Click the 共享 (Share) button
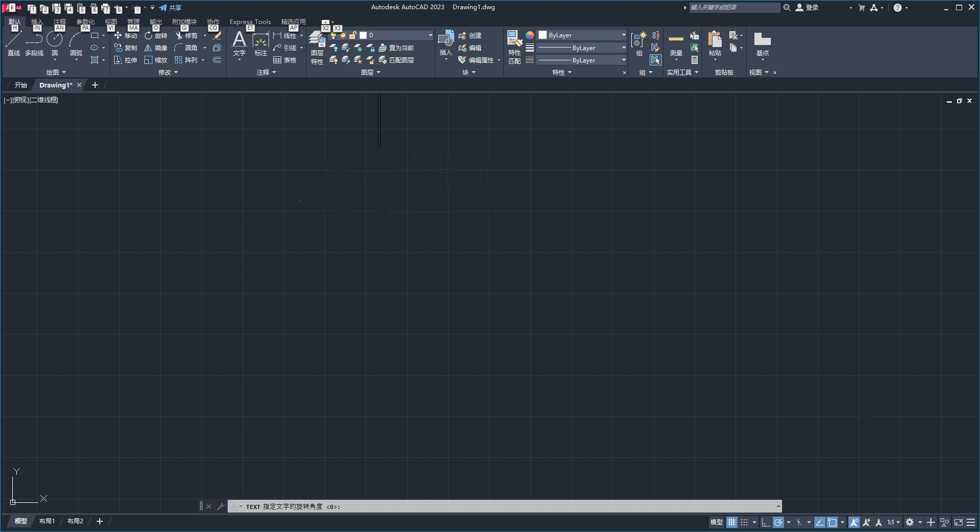The image size is (980, 532). pyautogui.click(x=170, y=8)
